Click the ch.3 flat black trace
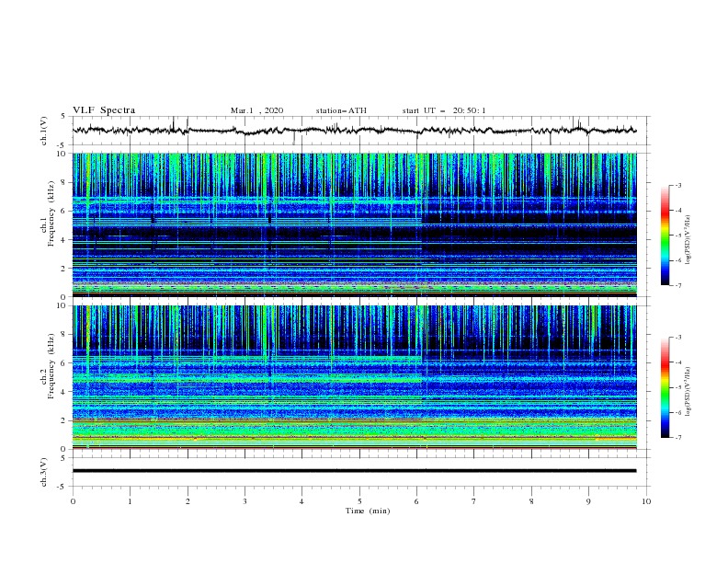 point(354,471)
